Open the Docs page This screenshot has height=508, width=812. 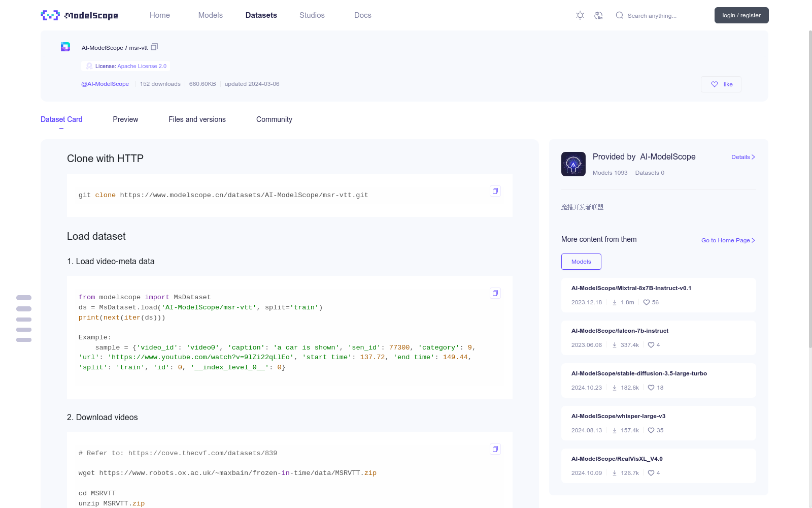pos(363,15)
